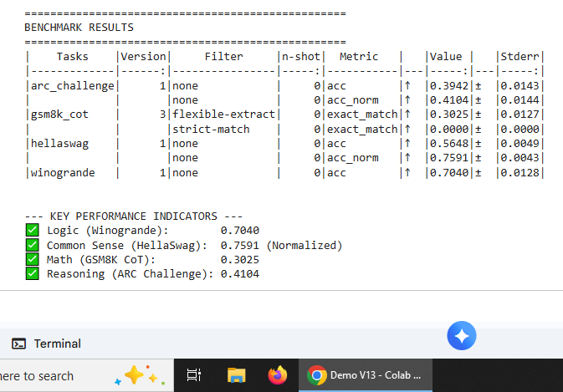The height and width of the screenshot is (392, 563).
Task: Click the Windows search box
Action: point(86,375)
